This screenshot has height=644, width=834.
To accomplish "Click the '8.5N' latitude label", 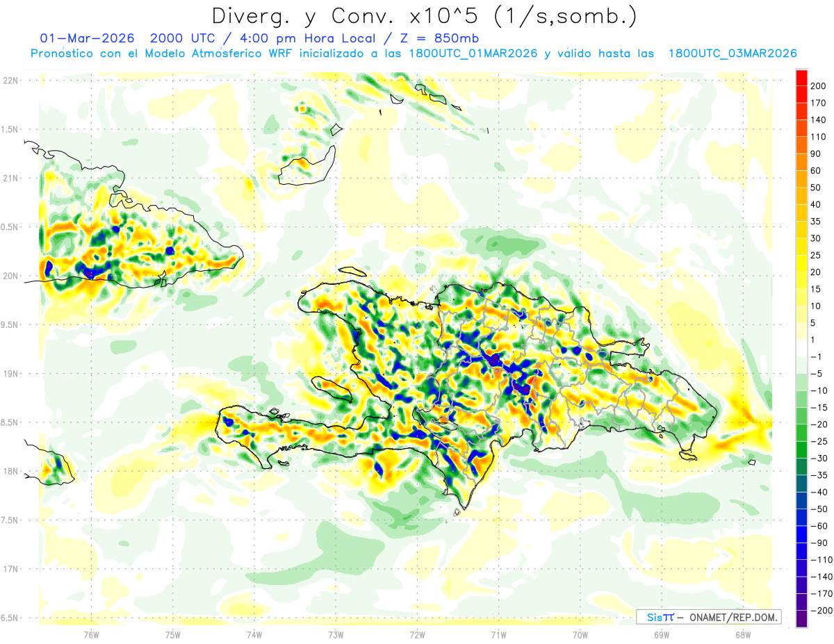I will (x=10, y=422).
